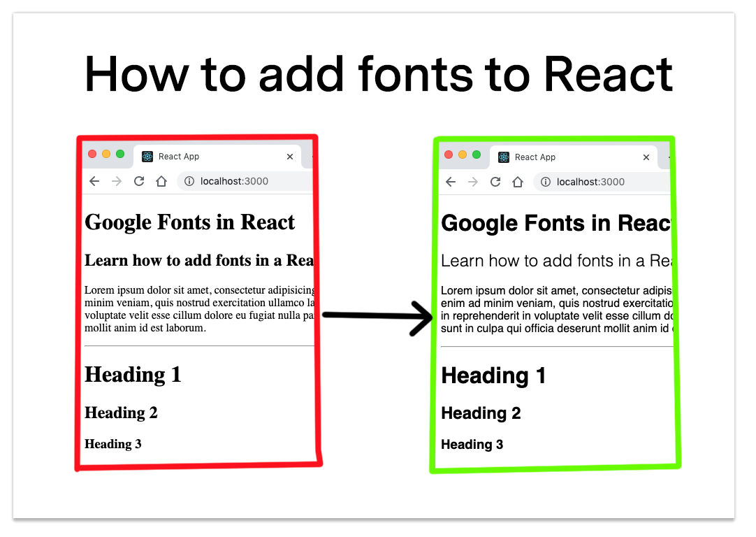Click 'Heading 2' in left window

click(122, 413)
